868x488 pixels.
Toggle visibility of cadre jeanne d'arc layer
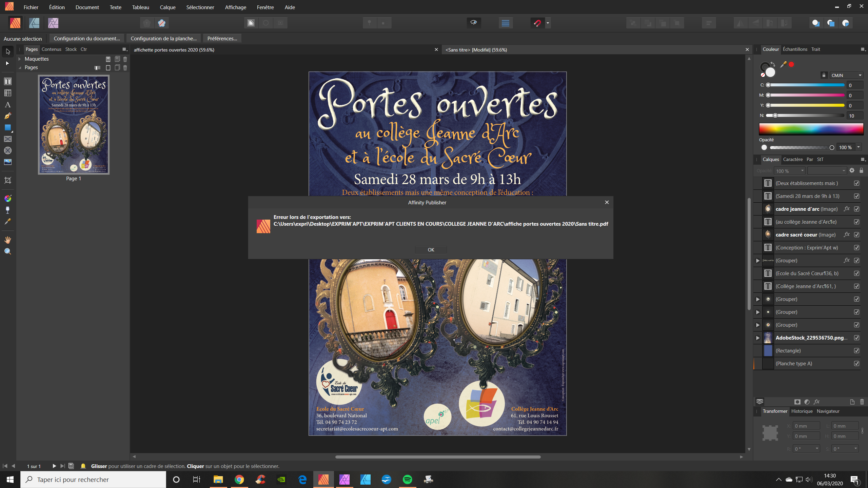[x=856, y=209]
